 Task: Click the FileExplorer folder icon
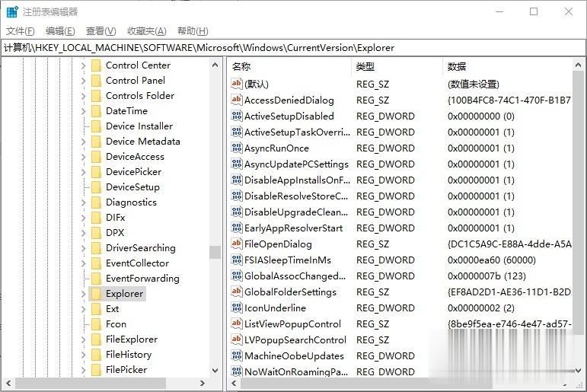[x=96, y=339]
